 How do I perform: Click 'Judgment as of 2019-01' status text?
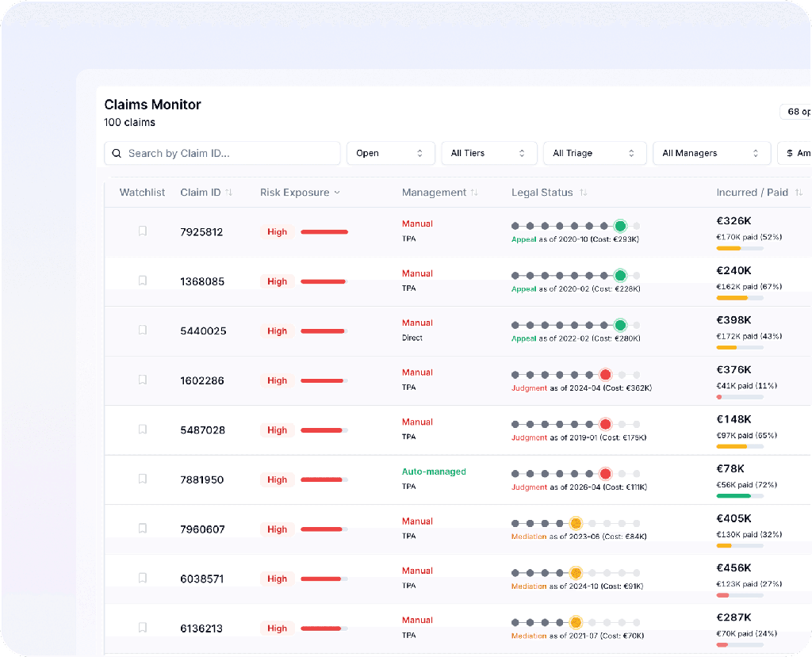pos(554,437)
